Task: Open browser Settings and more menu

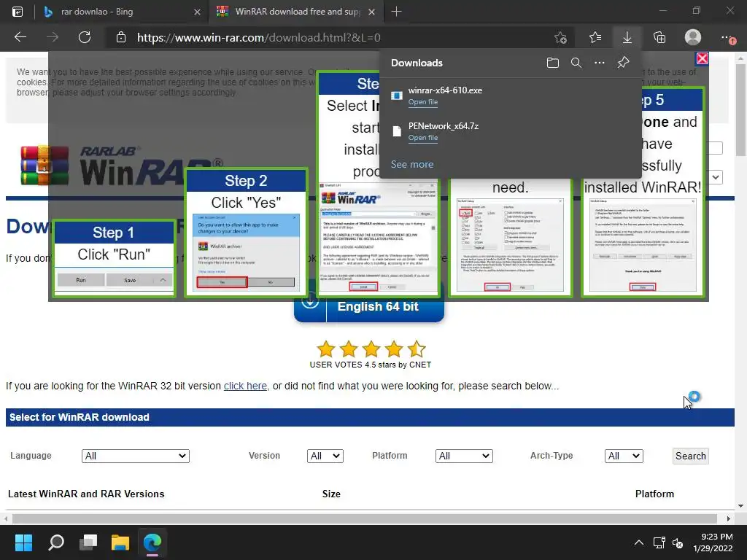Action: click(x=727, y=37)
